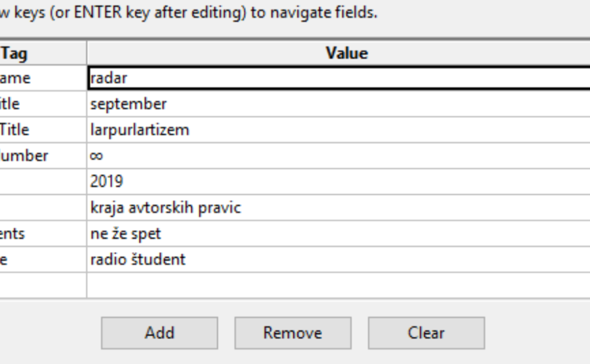Select the tag cell beside 'radar'
The height and width of the screenshot is (364, 590).
(42, 78)
